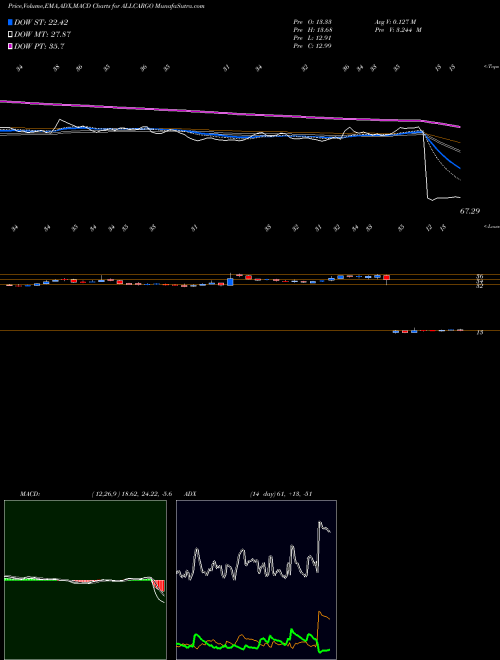Click the 'ADX' panel label

(x=191, y=494)
